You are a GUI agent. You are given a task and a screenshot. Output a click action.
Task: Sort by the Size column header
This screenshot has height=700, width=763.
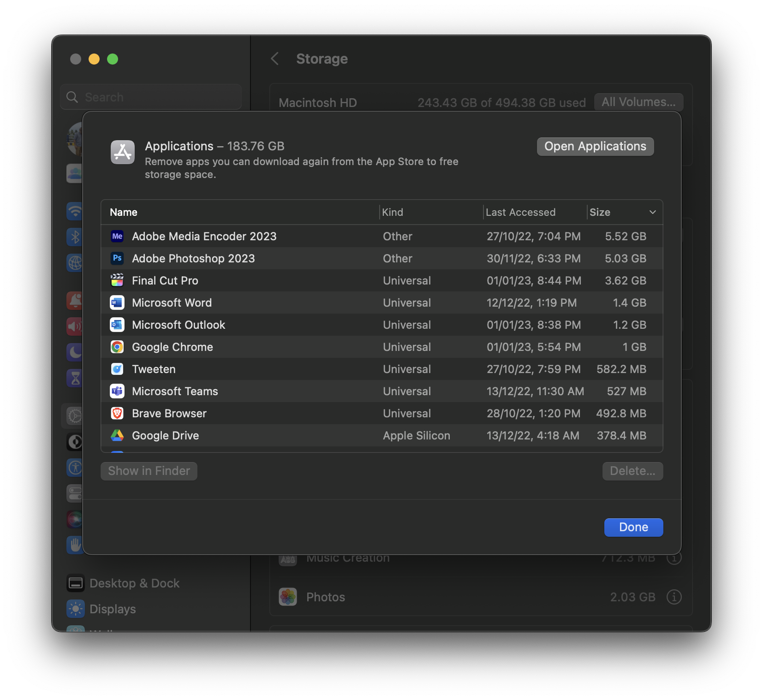(600, 212)
